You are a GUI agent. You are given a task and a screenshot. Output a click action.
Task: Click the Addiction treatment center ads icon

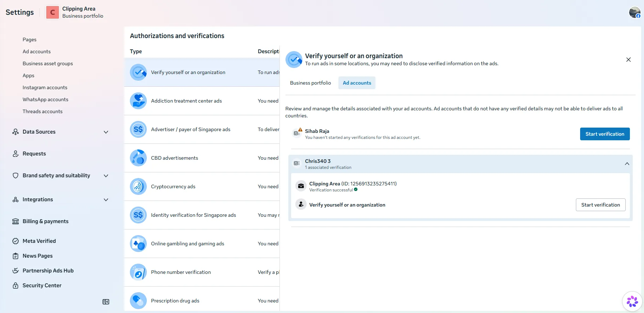138,101
